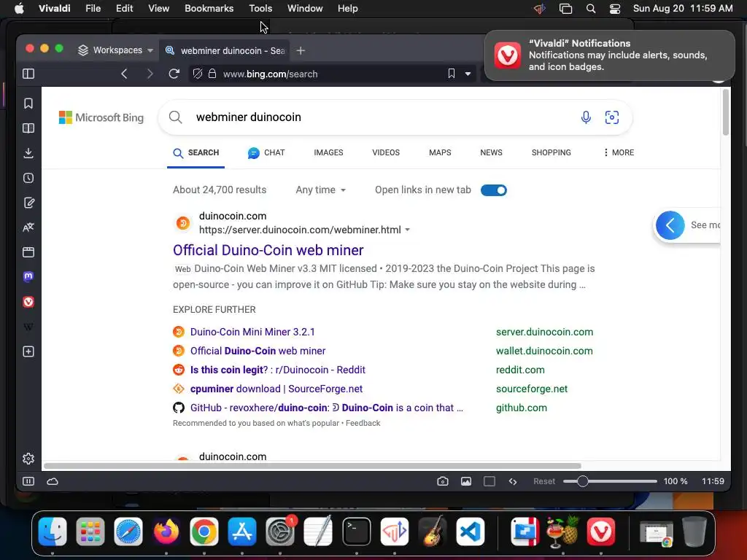
Task: Reset page zoom level
Action: [x=544, y=481]
